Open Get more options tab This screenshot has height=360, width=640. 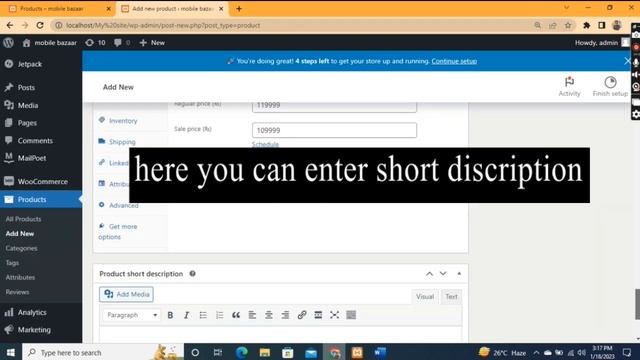pyautogui.click(x=118, y=231)
